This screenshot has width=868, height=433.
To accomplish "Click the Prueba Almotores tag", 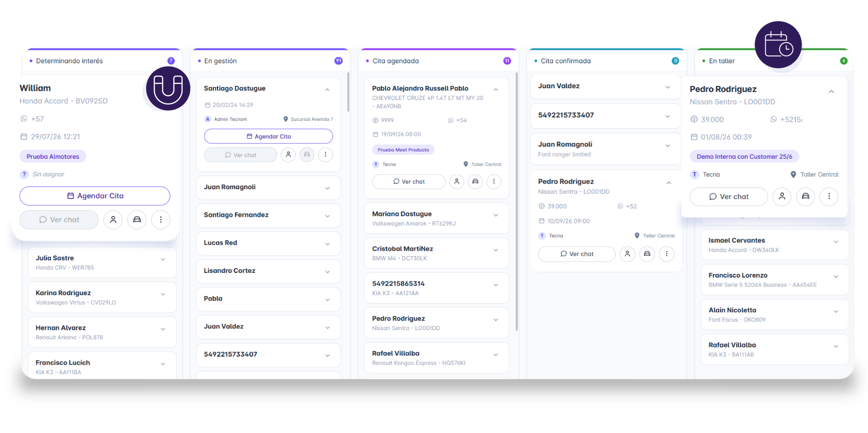I will (53, 156).
